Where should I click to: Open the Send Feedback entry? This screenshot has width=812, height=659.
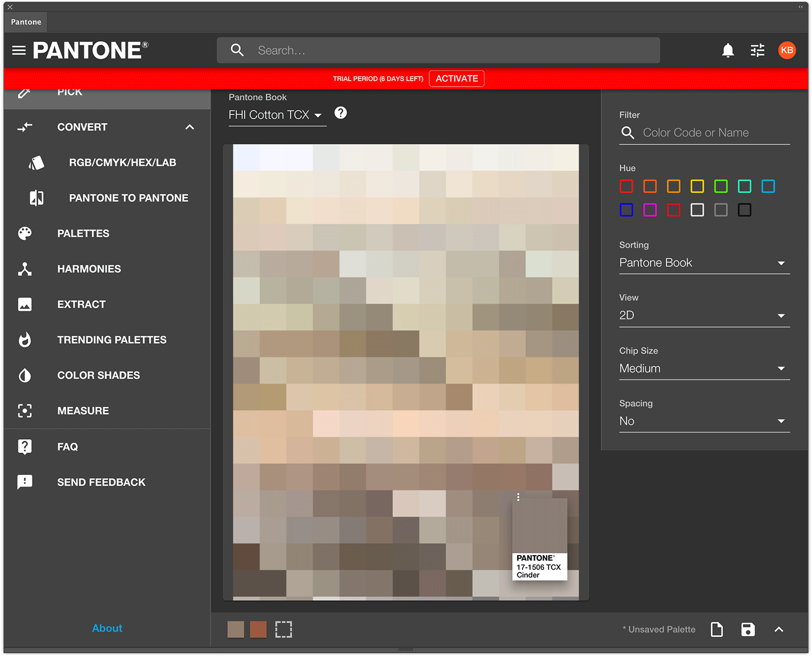pyautogui.click(x=101, y=482)
